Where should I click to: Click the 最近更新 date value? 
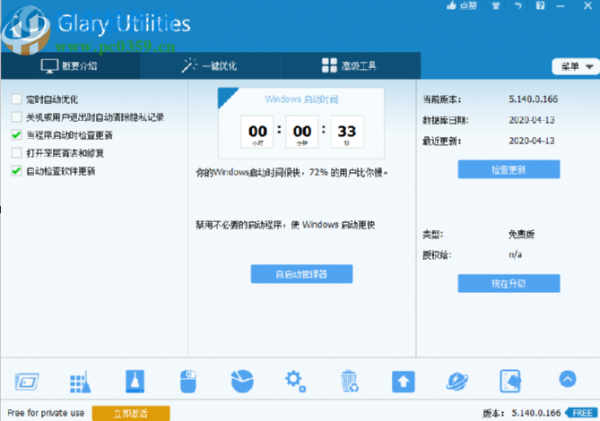click(532, 141)
